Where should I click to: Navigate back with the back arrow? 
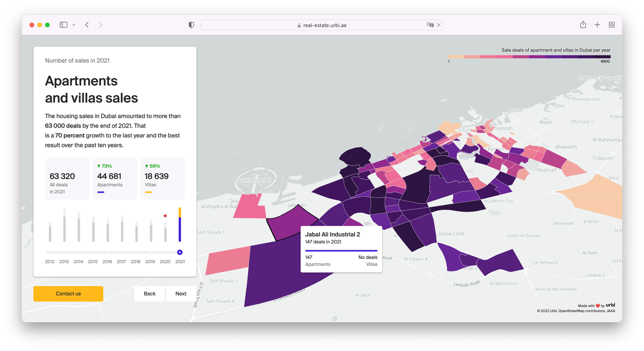pos(87,25)
